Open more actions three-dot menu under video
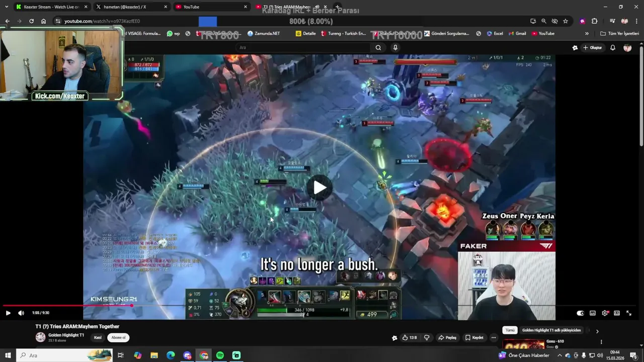644x362 pixels. point(494,338)
